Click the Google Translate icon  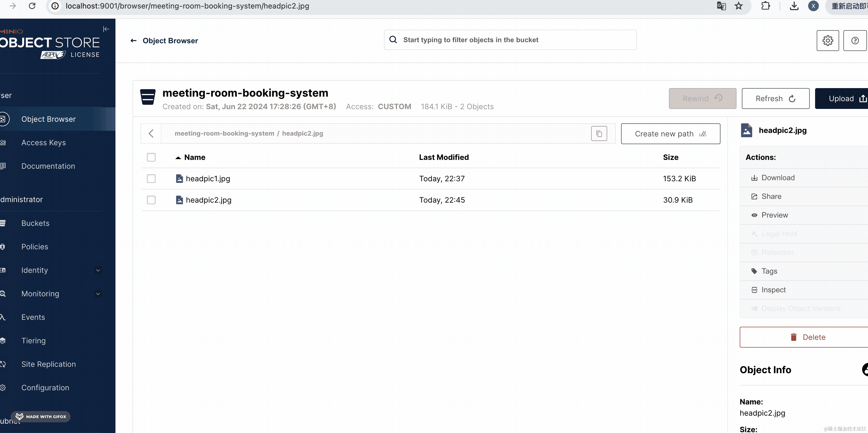pos(721,6)
